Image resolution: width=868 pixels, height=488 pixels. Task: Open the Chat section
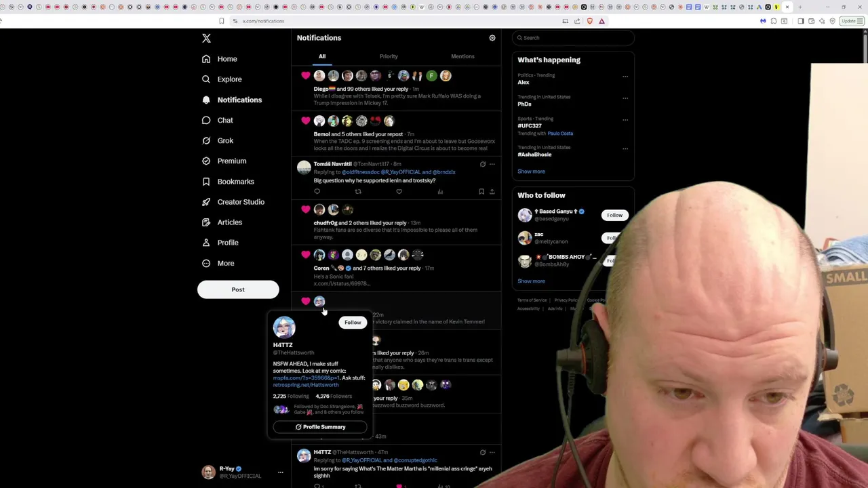click(218, 120)
